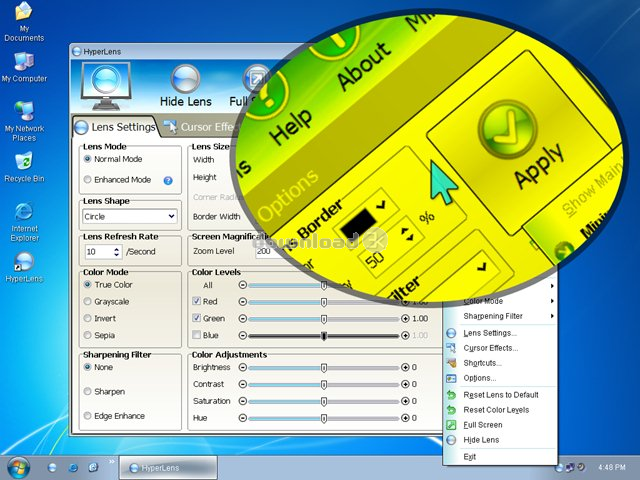Select Edge Enhance filter option
The height and width of the screenshot is (480, 640).
87,416
